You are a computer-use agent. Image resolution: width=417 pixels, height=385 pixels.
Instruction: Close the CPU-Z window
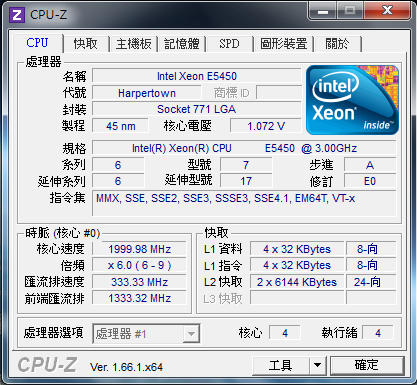click(x=387, y=11)
